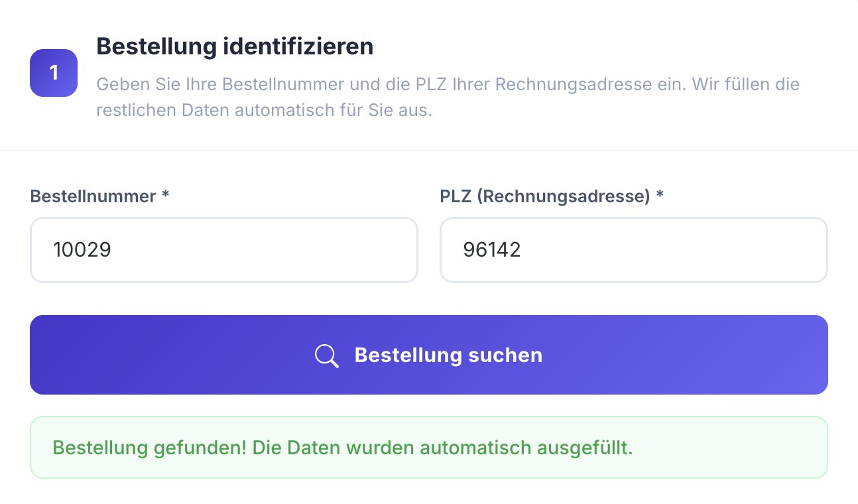
Task: Click the button text Bestellung suchen
Action: click(x=448, y=355)
